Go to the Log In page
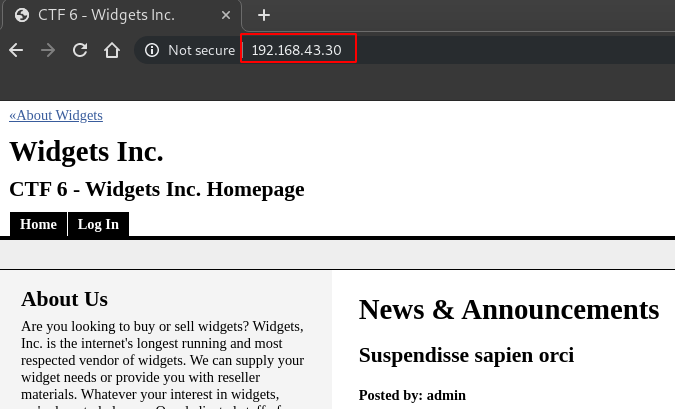The image size is (675, 409). [98, 224]
